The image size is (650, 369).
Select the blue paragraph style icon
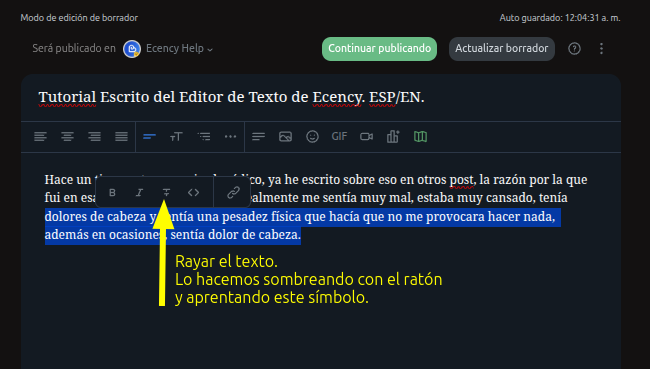[149, 136]
